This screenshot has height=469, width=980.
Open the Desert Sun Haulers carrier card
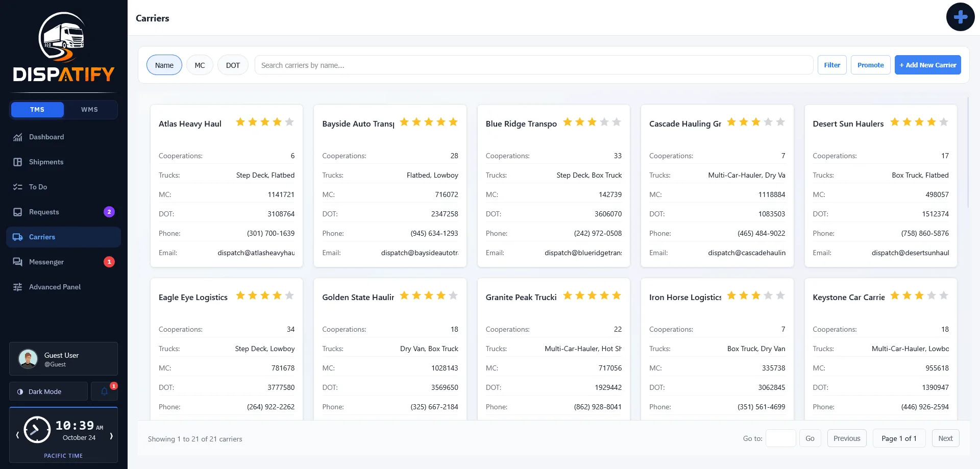pos(880,186)
